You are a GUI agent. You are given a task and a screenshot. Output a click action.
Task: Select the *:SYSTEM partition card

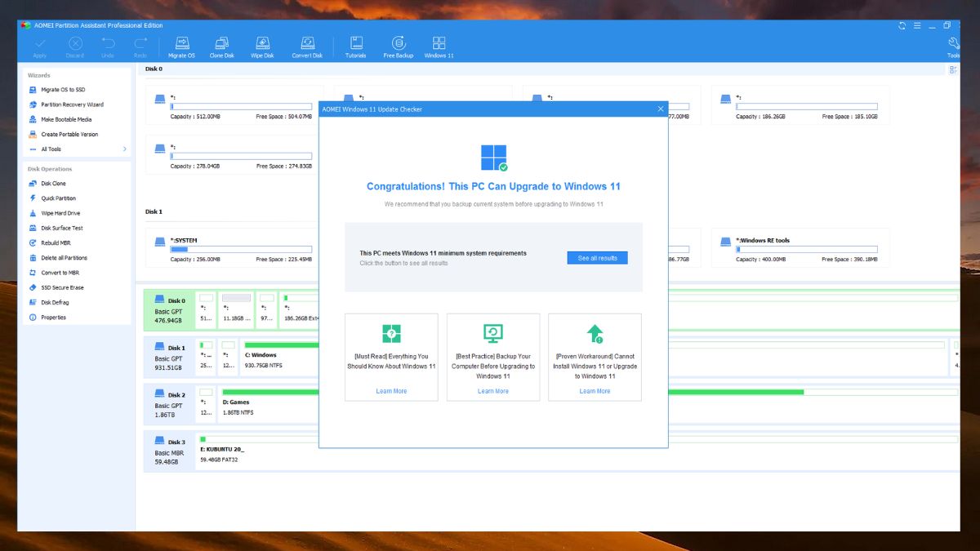234,247
